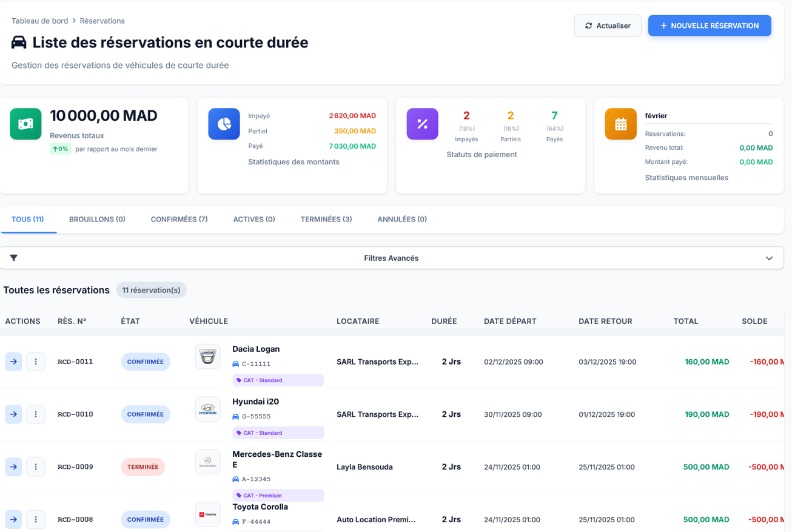Open reservation RCD-0011 with the arrow icon
Viewport: 792px width, 532px height.
point(13,361)
